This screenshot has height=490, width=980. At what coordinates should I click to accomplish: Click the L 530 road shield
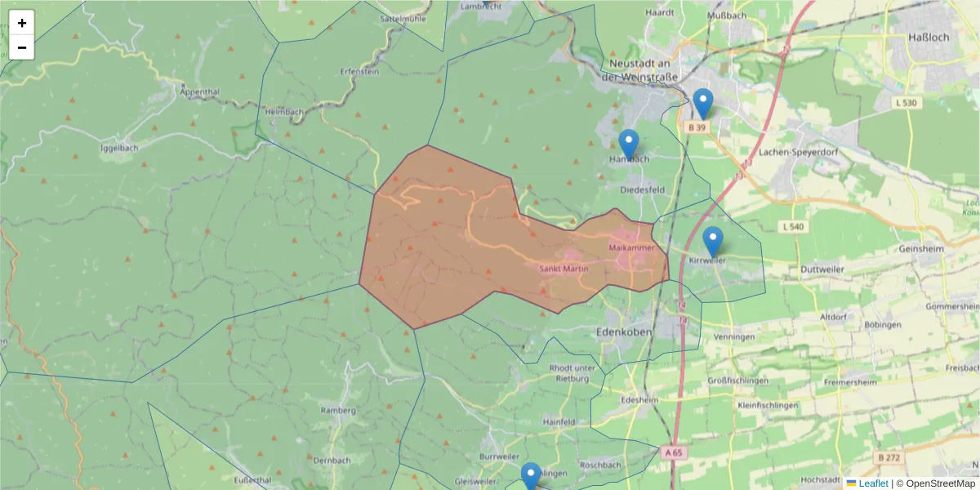906,104
